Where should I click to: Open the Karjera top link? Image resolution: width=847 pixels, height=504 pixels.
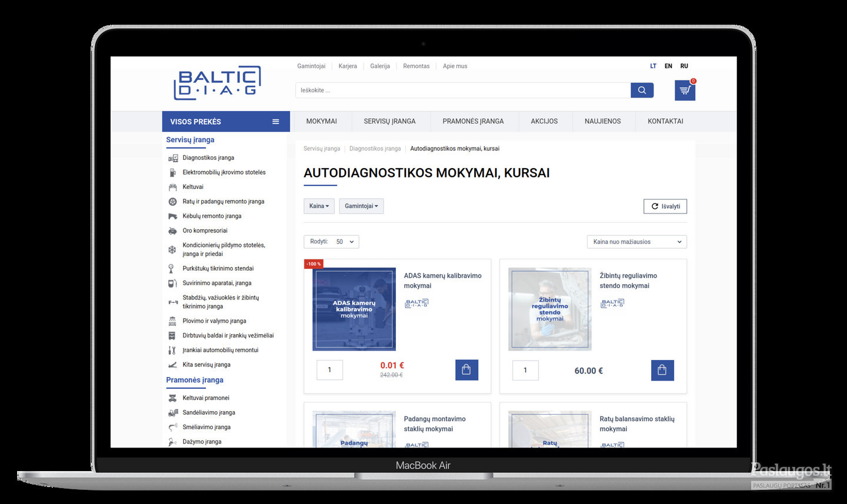coord(348,66)
